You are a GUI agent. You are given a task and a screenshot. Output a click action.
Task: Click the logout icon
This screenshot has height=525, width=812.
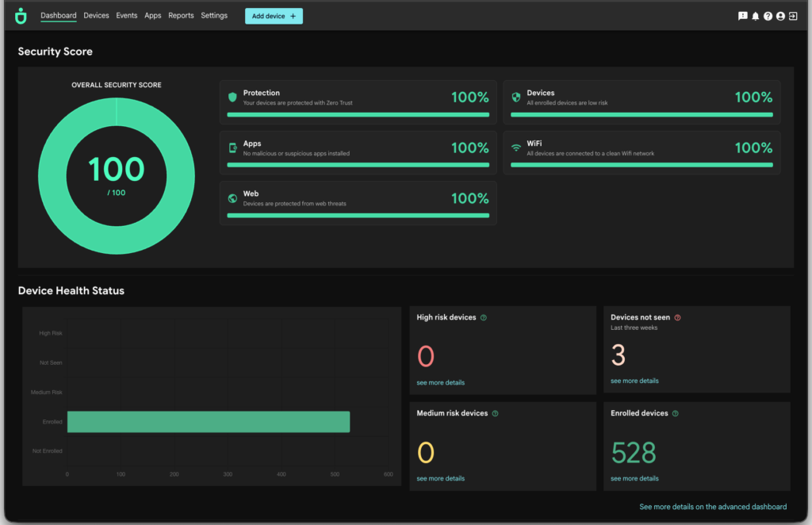[x=793, y=16]
